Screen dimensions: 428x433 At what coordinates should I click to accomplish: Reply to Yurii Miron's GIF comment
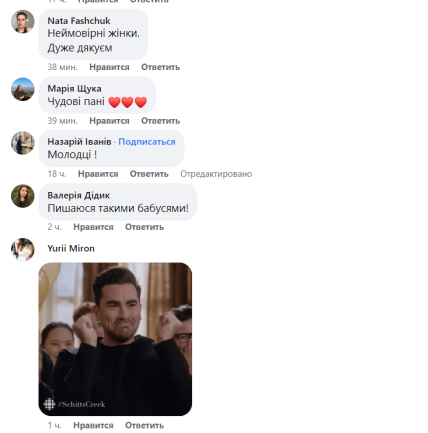144,425
